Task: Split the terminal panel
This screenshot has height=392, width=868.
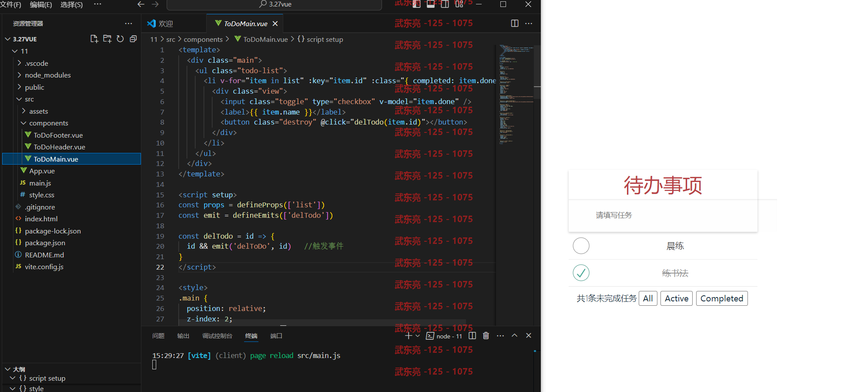Action: [473, 336]
